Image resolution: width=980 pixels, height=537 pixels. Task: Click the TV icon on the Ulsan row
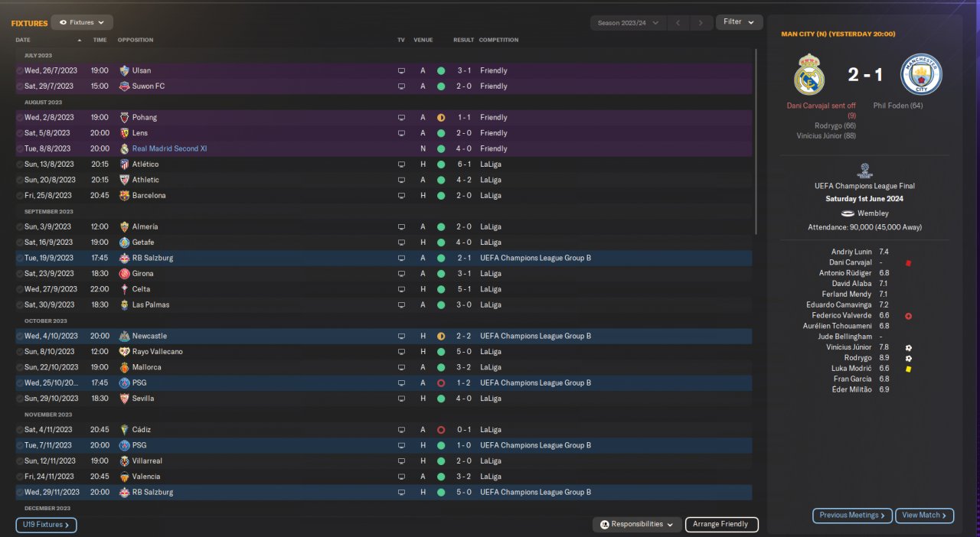[401, 70]
